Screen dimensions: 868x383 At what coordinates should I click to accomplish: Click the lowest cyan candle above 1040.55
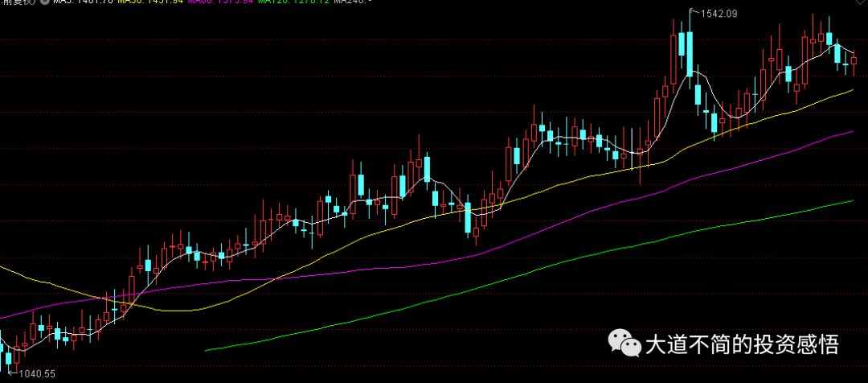click(8, 359)
